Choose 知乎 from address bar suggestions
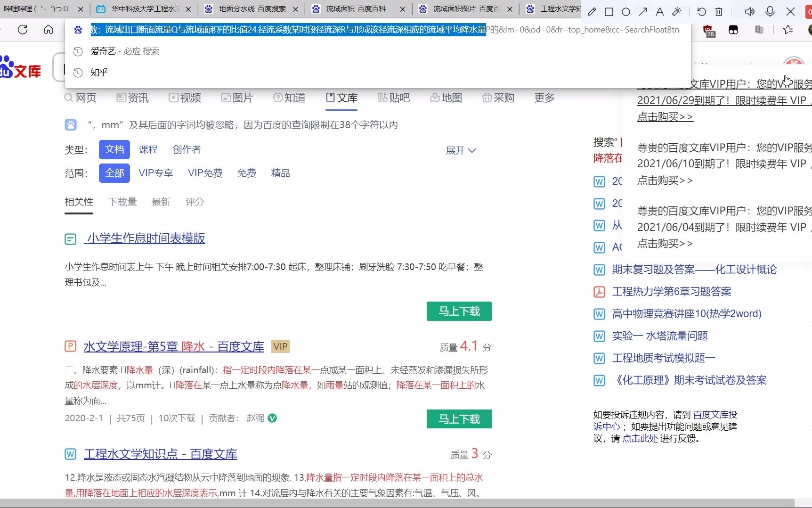The image size is (812, 508). [99, 72]
